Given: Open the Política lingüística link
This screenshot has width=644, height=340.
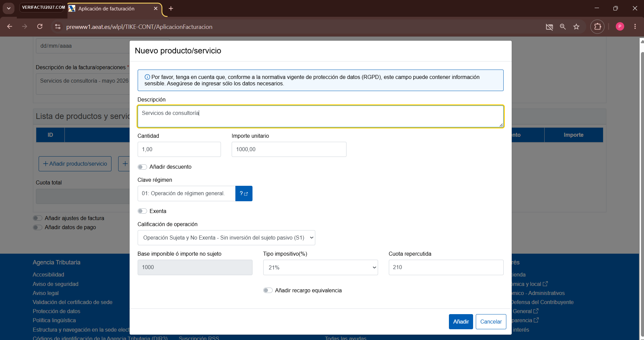Looking at the screenshot, I should click(x=54, y=321).
